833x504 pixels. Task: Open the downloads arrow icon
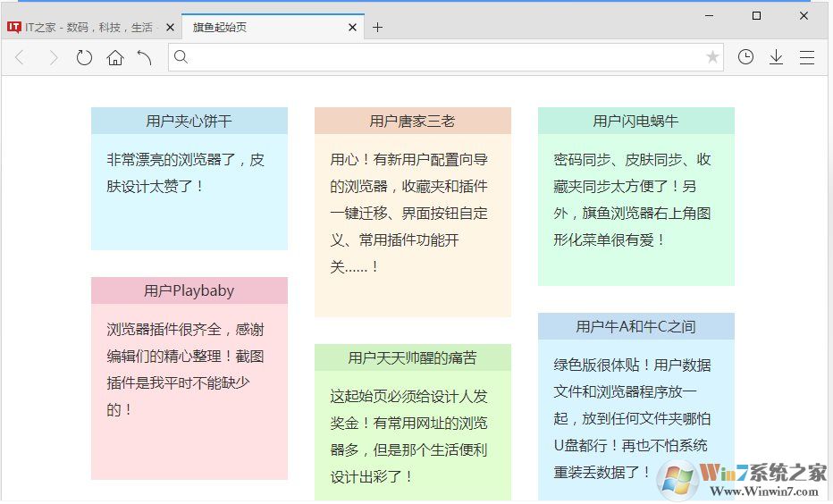[x=776, y=57]
